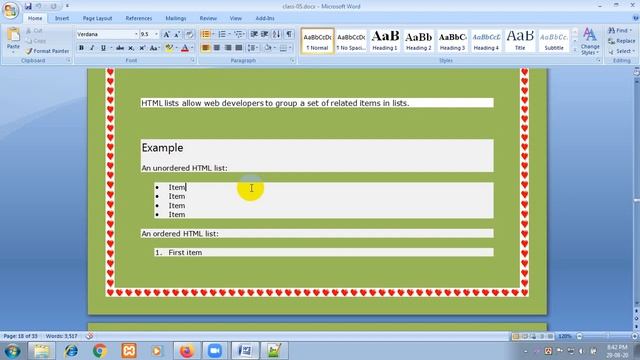The width and height of the screenshot is (640, 360).
Task: Switch to References tab
Action: pos(139,18)
